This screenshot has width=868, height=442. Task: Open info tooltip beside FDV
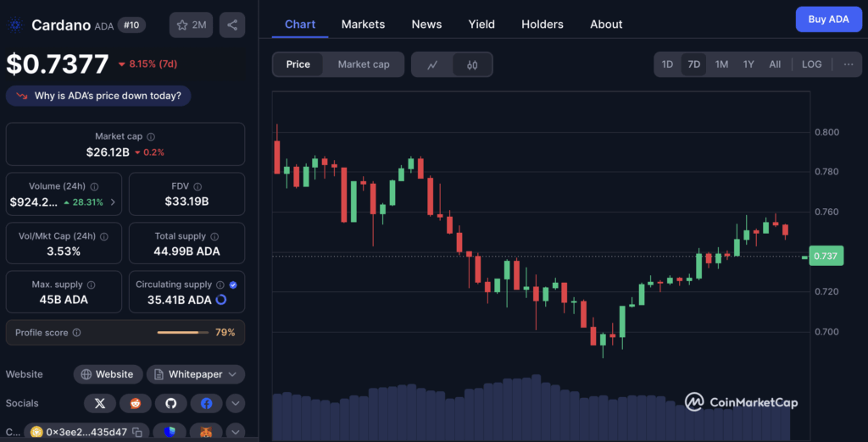pos(198,186)
